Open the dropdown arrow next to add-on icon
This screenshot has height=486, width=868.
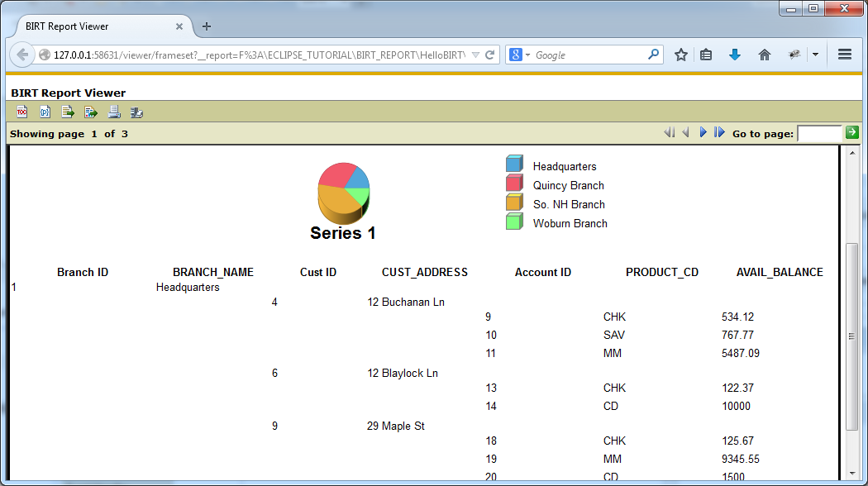point(815,55)
